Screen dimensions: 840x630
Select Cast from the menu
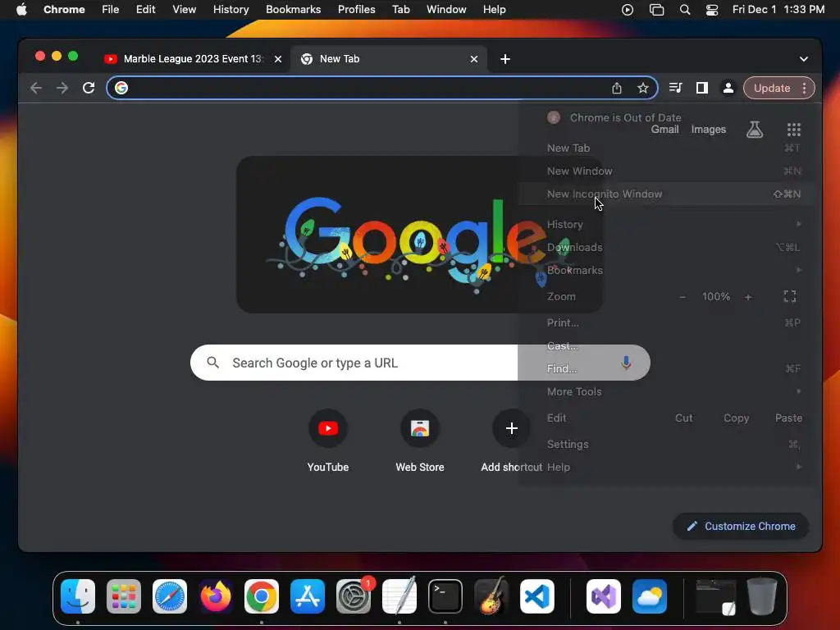coord(667,346)
